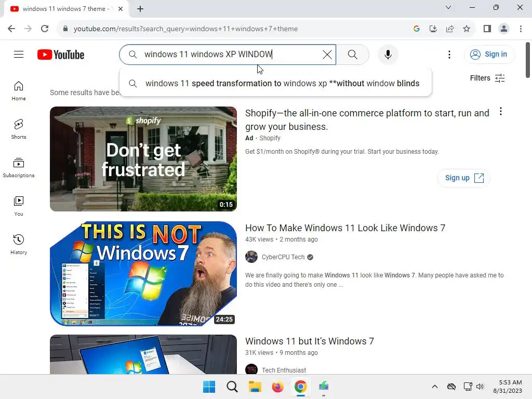This screenshot has height=399, width=532.
Task: Show hidden system tray icons
Action: 435,387
